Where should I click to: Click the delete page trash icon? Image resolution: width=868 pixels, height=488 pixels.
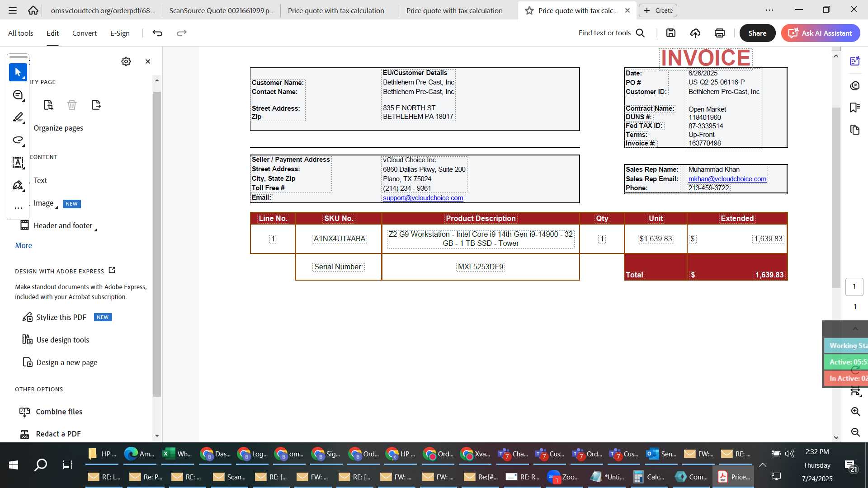pos(72,105)
